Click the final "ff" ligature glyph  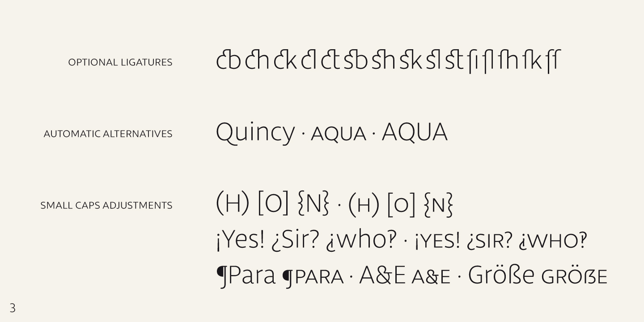click(x=553, y=61)
